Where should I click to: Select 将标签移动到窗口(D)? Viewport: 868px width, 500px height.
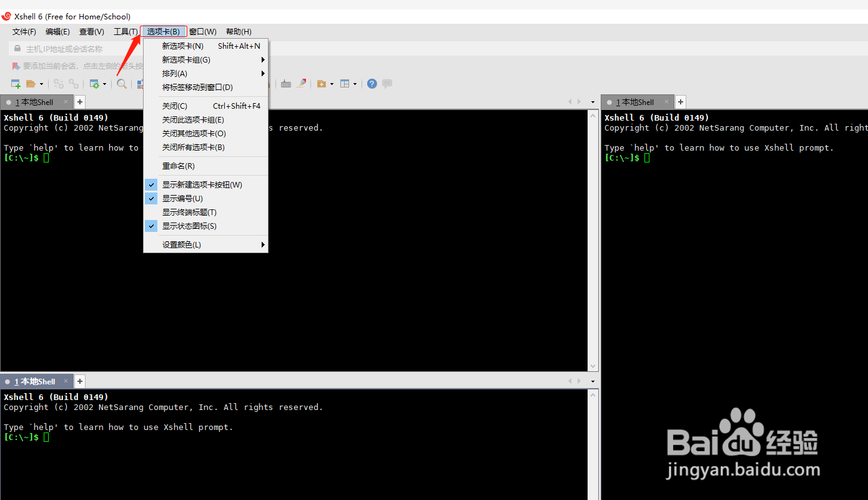pyautogui.click(x=206, y=87)
